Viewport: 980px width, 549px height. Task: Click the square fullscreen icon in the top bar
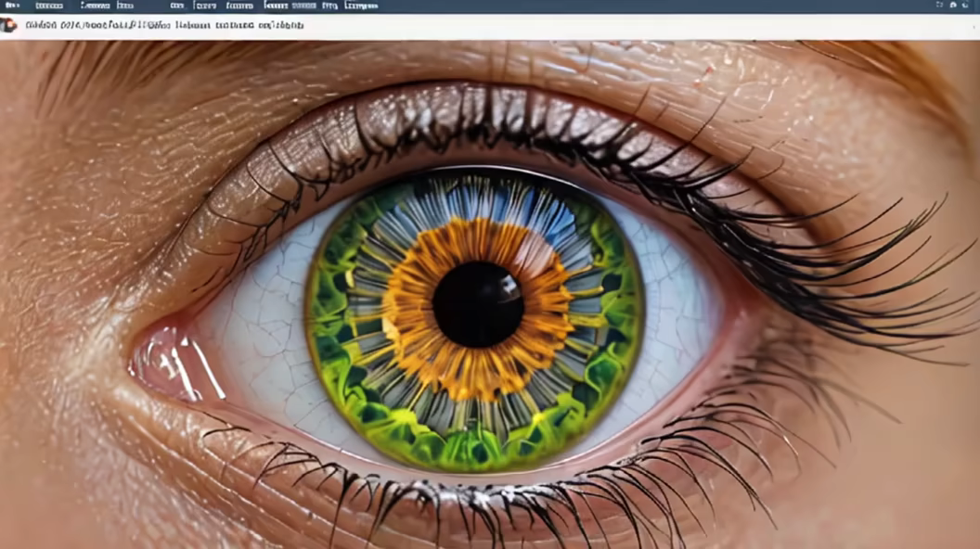point(938,6)
